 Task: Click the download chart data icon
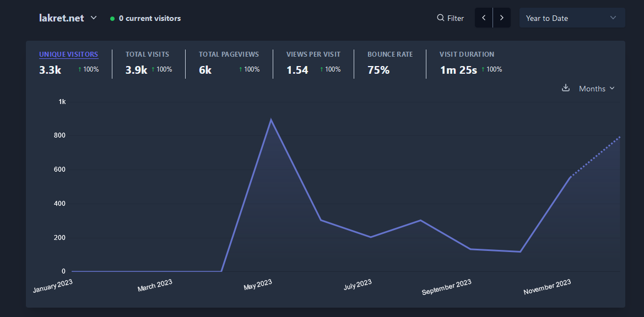coord(565,88)
